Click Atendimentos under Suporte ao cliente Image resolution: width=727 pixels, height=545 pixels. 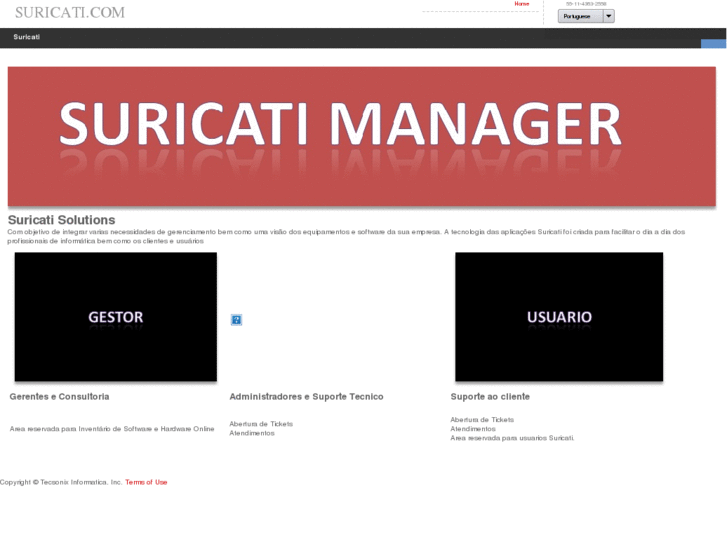pyautogui.click(x=473, y=429)
